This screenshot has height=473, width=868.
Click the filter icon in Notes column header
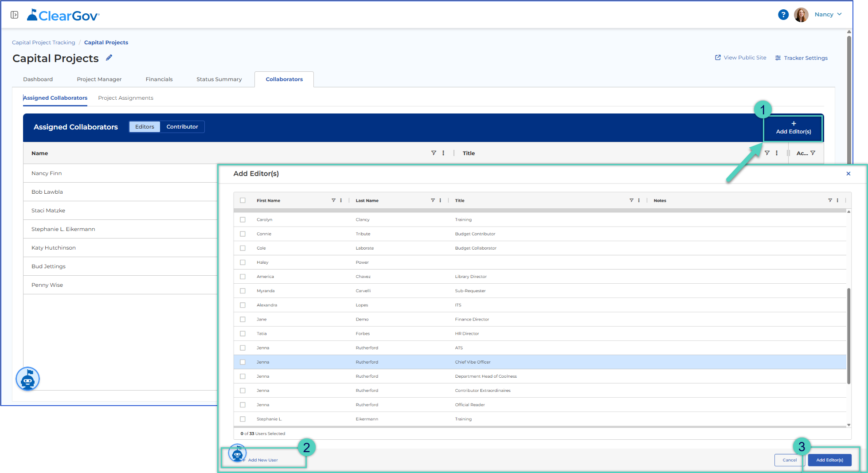[830, 200]
